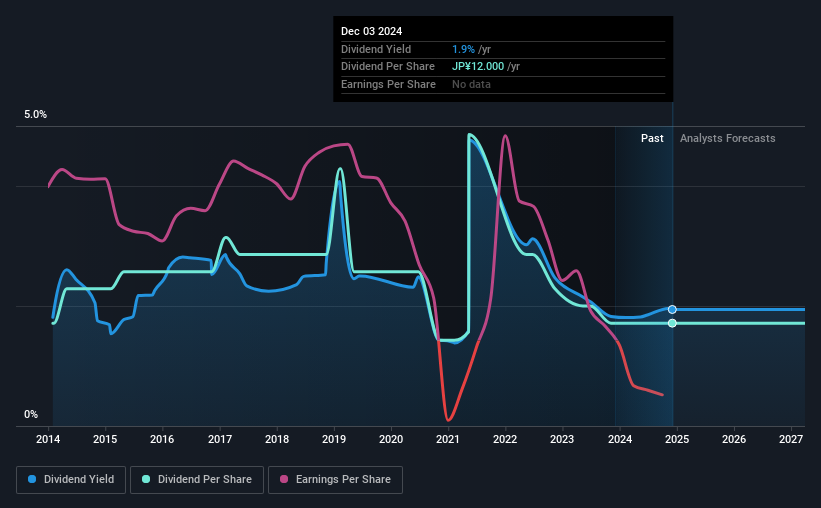Click the 2022 x-axis label
The height and width of the screenshot is (508, 821).
point(505,439)
